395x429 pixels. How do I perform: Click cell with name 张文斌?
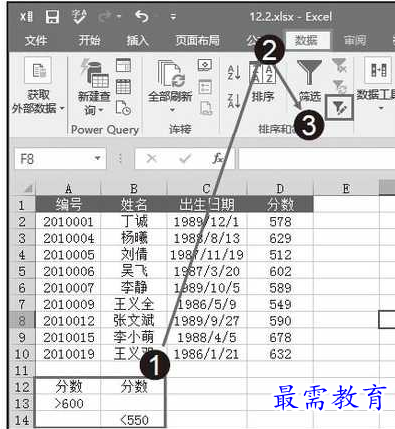[x=134, y=321]
